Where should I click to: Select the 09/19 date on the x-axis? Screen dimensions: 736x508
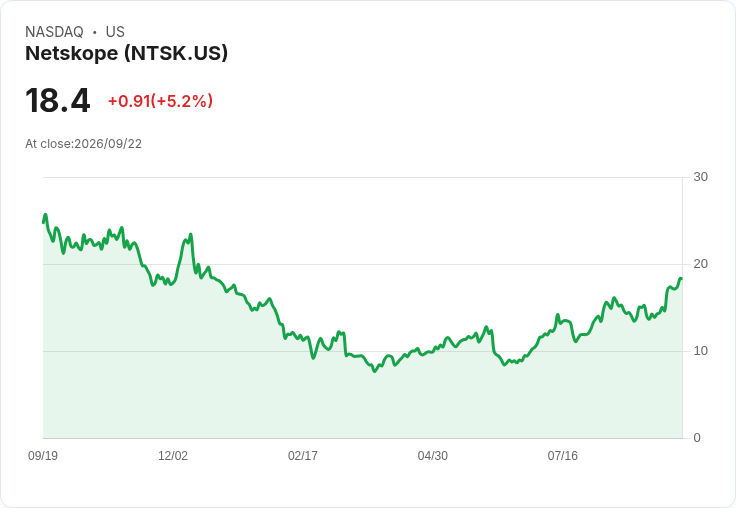(43, 455)
